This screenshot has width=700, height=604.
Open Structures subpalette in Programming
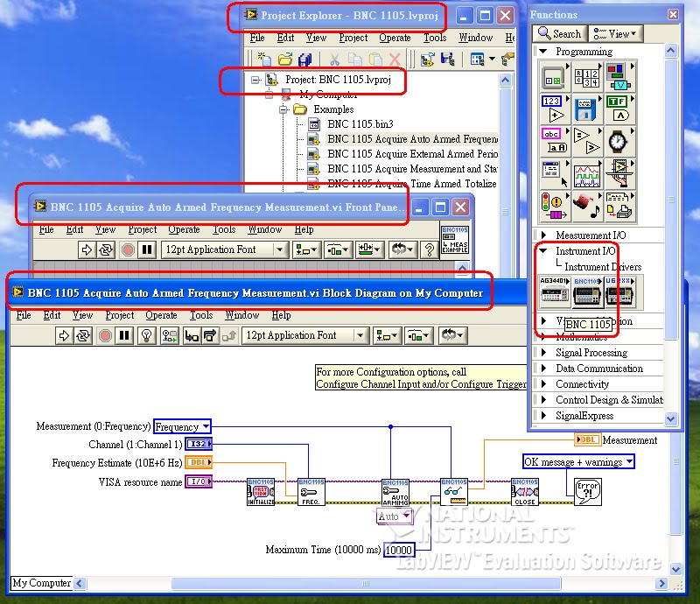(x=555, y=76)
